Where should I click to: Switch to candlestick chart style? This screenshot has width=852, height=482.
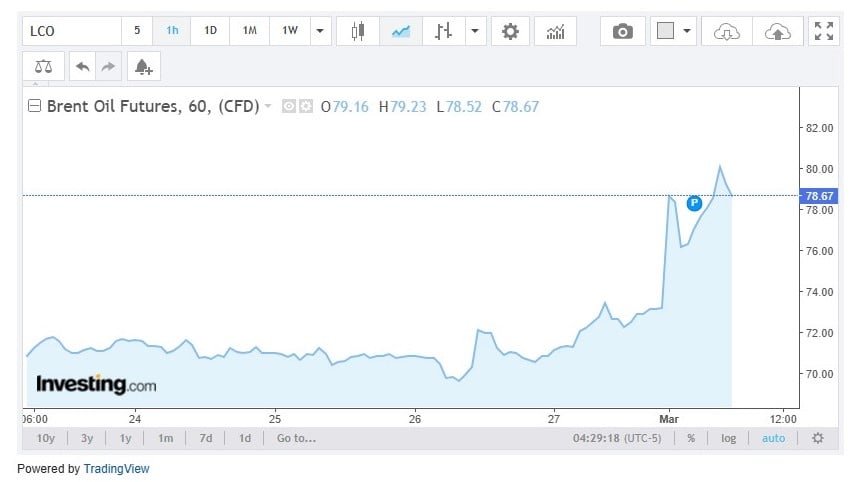pos(357,31)
